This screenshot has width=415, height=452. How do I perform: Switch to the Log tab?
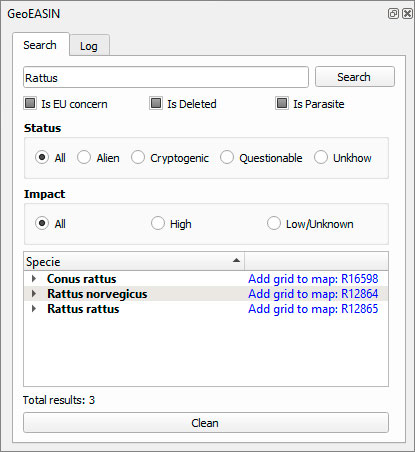[x=89, y=46]
